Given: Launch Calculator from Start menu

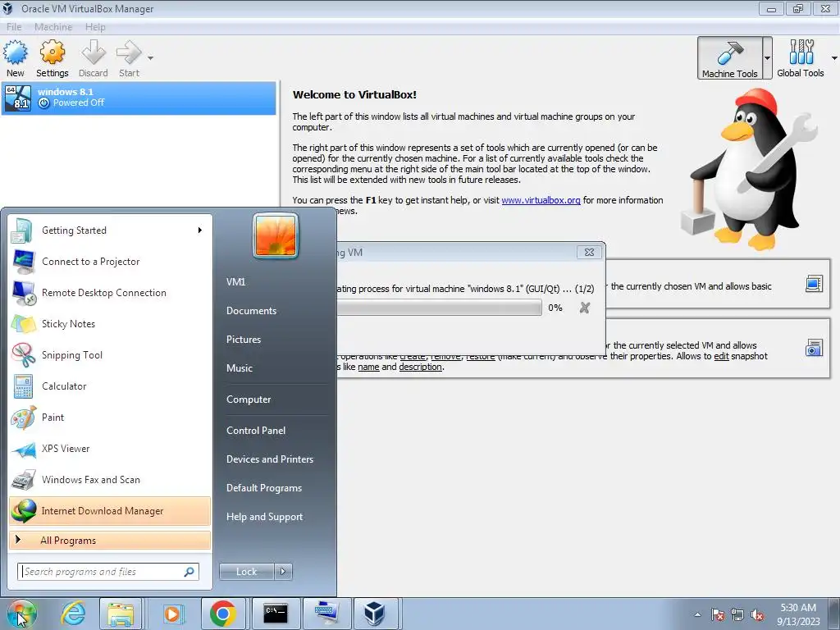Looking at the screenshot, I should [110, 386].
